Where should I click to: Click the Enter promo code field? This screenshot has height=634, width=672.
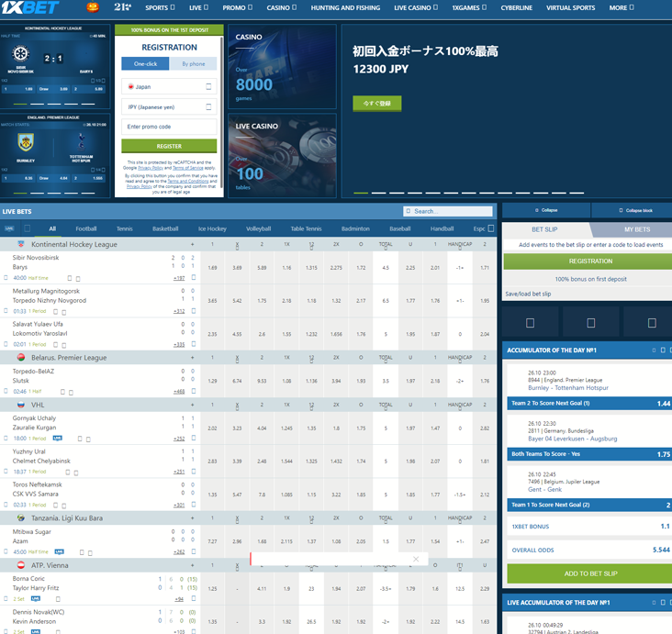[169, 127]
